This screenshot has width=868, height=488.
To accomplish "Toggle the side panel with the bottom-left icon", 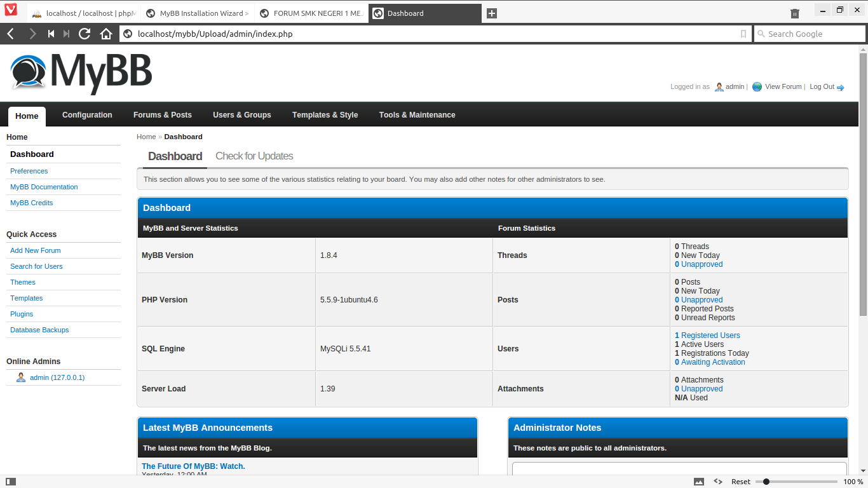I will (10, 482).
